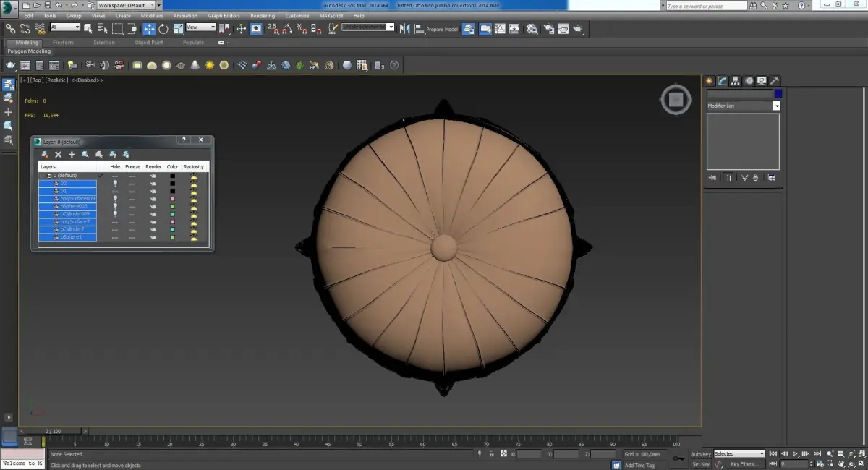The width and height of the screenshot is (868, 470).
Task: Toggle the Auto Key mode
Action: click(701, 454)
